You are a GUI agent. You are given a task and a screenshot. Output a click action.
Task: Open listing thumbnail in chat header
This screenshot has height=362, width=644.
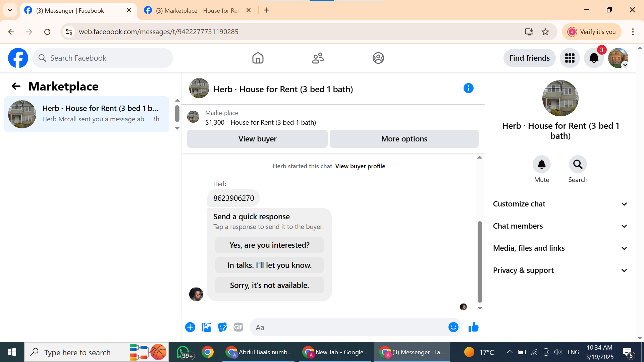click(199, 88)
